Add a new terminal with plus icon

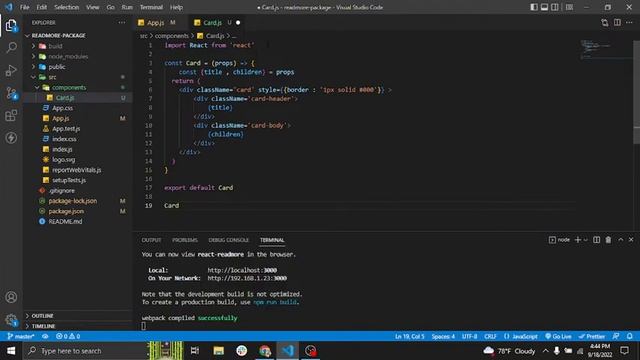[578, 240]
